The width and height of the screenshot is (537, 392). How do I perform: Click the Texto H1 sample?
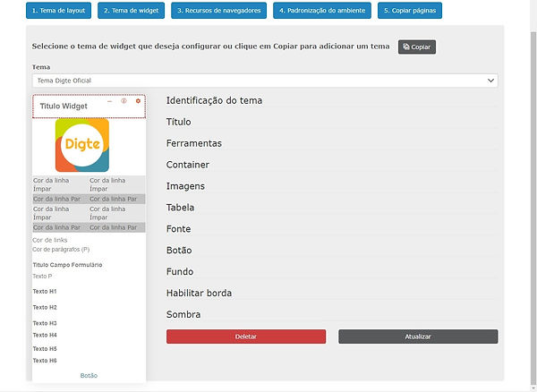click(x=45, y=292)
